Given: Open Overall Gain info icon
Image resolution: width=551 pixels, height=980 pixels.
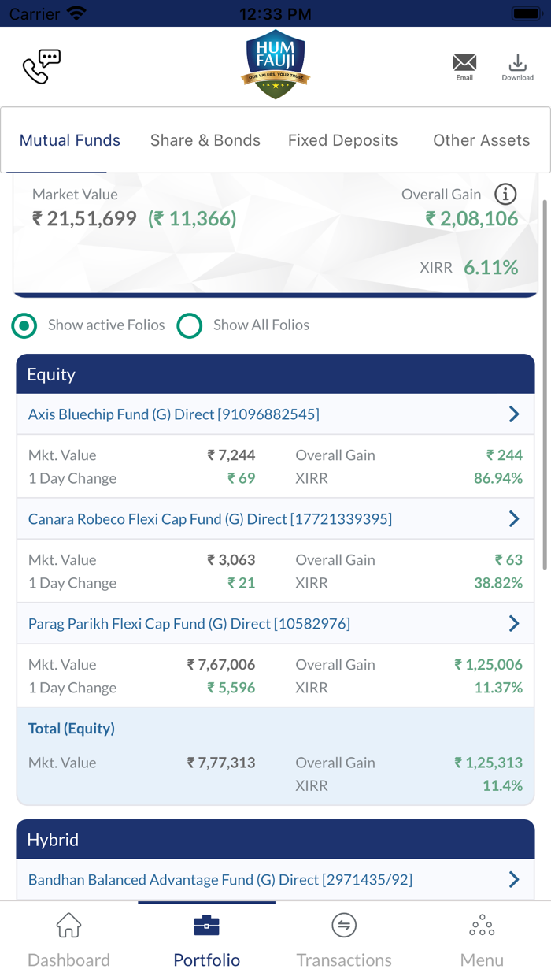Looking at the screenshot, I should pos(505,194).
